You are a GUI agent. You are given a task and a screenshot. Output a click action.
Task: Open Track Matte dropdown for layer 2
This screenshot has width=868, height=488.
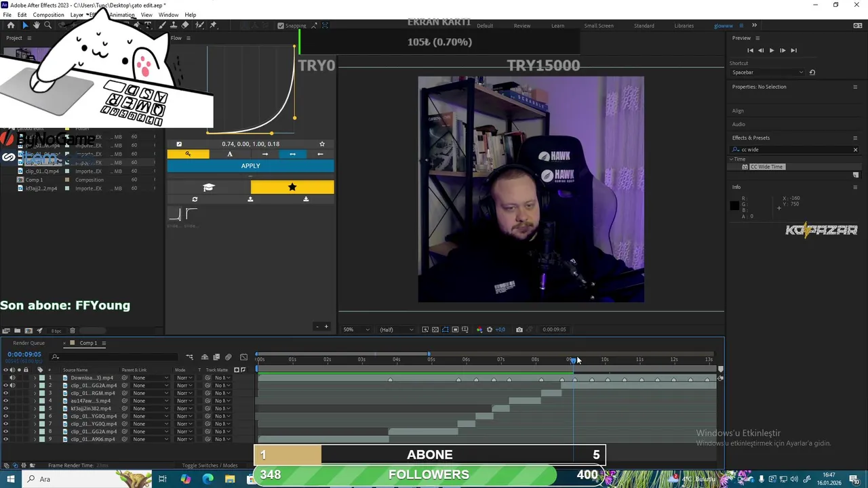click(x=223, y=386)
